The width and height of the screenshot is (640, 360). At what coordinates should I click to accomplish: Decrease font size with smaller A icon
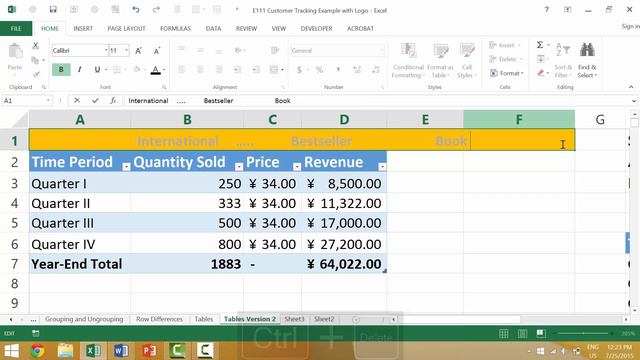157,51
